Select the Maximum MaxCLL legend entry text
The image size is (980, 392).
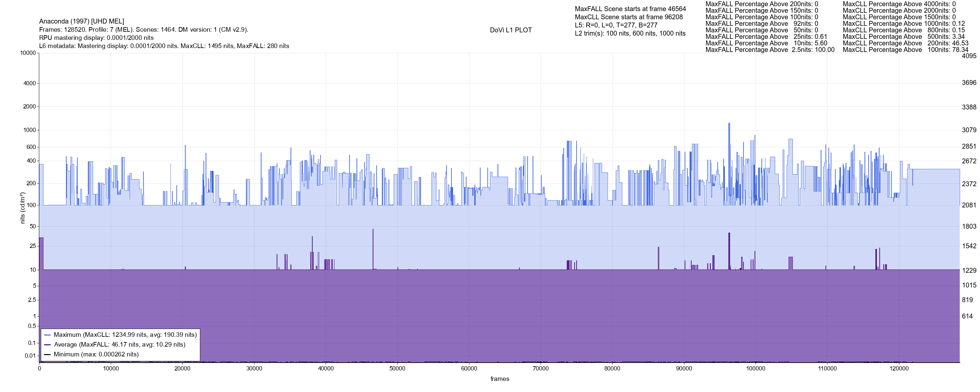125,335
